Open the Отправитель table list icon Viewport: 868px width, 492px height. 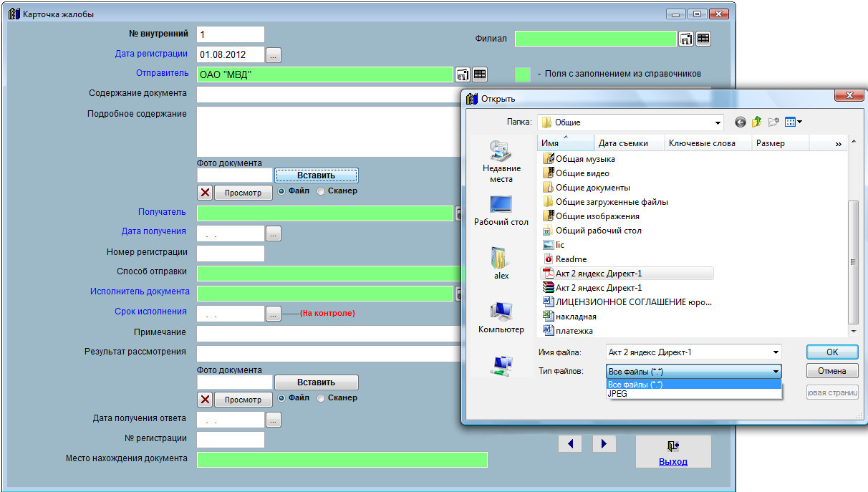pos(480,74)
